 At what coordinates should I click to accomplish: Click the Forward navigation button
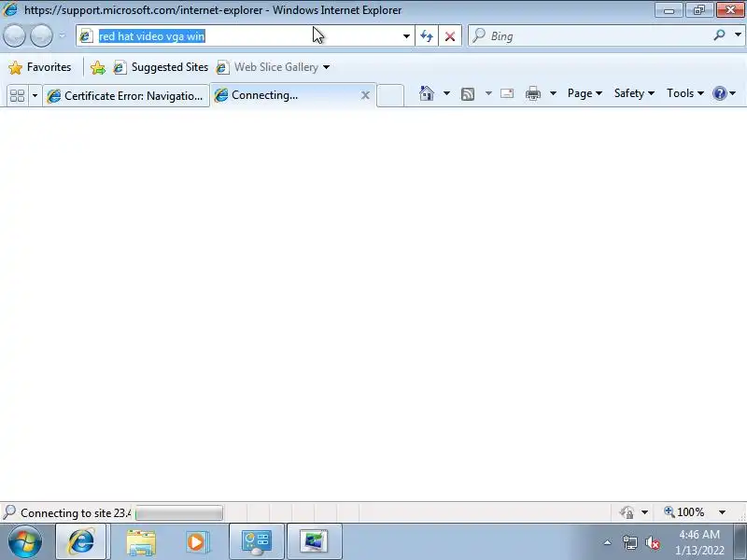coord(41,35)
